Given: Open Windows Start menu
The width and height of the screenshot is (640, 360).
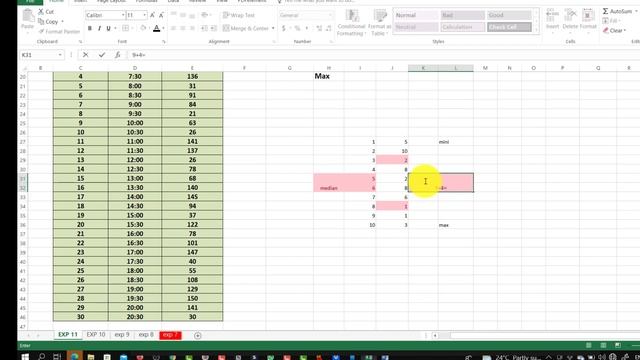Looking at the screenshot, I should pyautogui.click(x=25, y=357).
